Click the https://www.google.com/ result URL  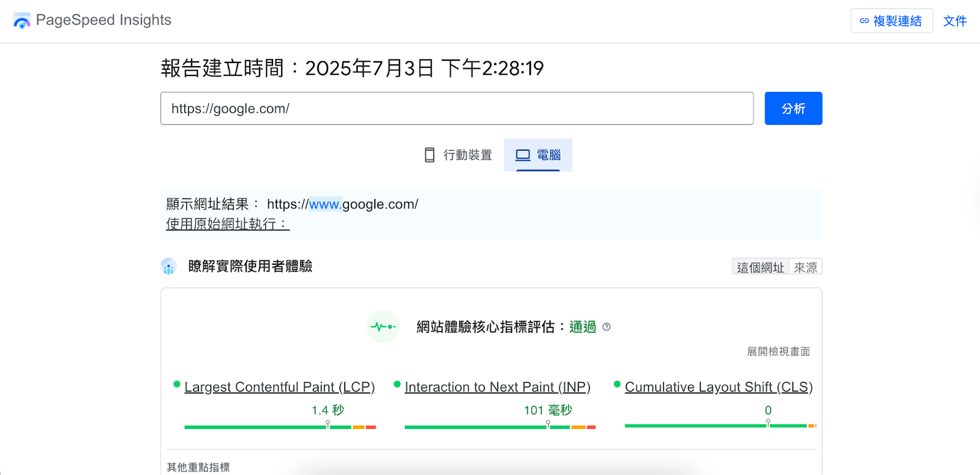[x=342, y=204]
